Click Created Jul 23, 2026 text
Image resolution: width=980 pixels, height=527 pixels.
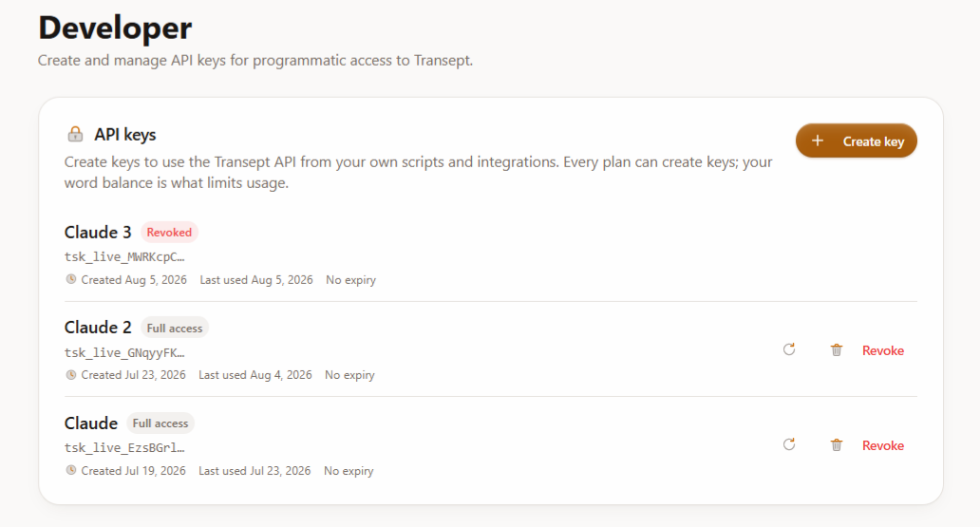point(133,375)
